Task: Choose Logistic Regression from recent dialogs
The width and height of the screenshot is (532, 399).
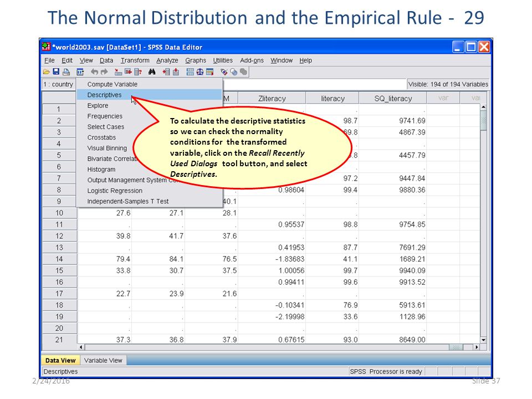Action: point(150,191)
